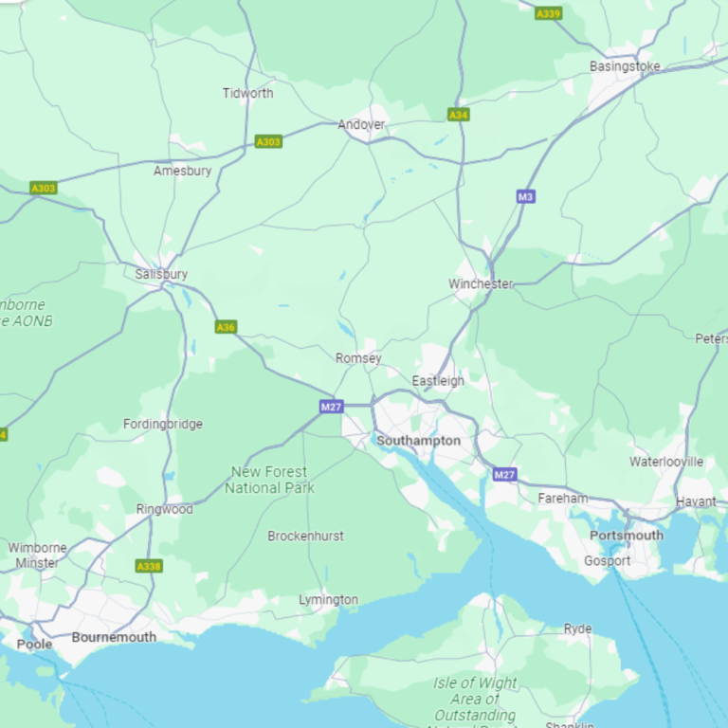Select the A303 shield near Andover
Image resolution: width=728 pixels, height=728 pixels.
268,141
